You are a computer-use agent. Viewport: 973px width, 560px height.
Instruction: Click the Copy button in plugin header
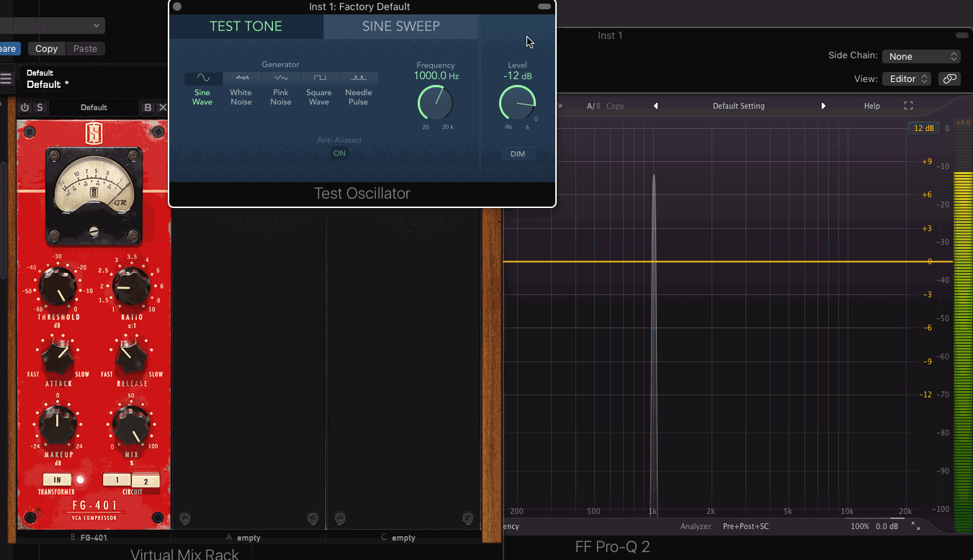(46, 49)
